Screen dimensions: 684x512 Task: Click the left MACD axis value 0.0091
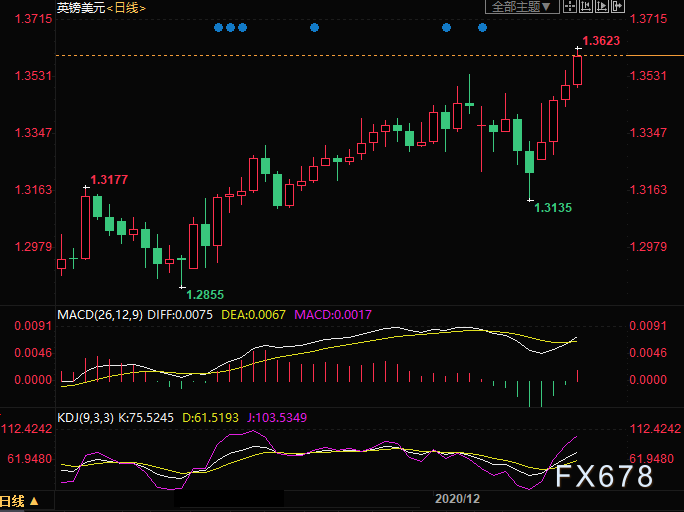pyautogui.click(x=33, y=326)
